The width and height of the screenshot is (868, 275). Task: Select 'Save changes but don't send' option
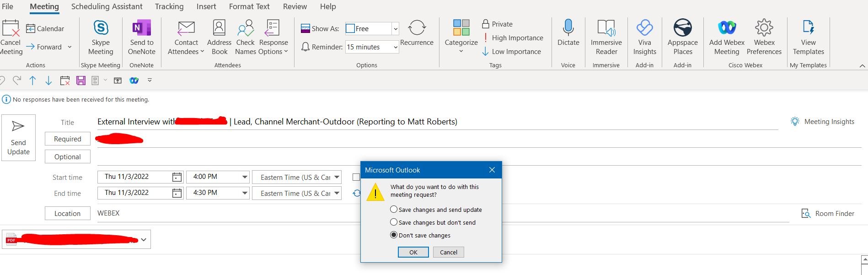[x=394, y=222]
